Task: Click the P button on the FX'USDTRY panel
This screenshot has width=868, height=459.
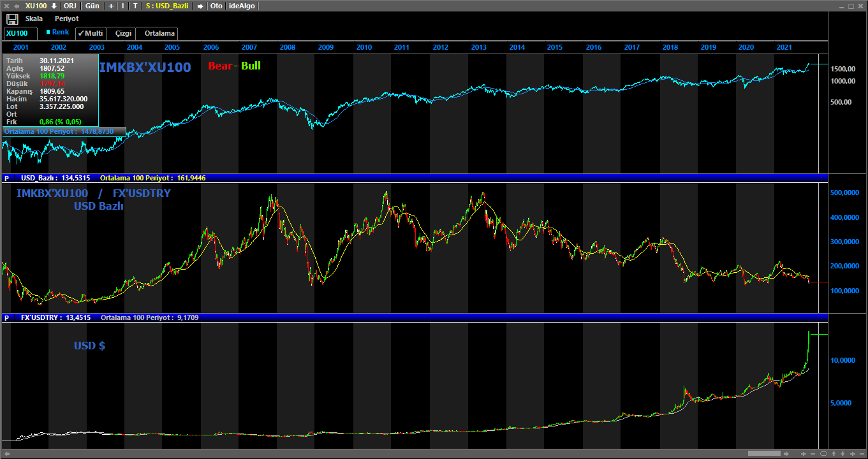Action: pos(6,317)
